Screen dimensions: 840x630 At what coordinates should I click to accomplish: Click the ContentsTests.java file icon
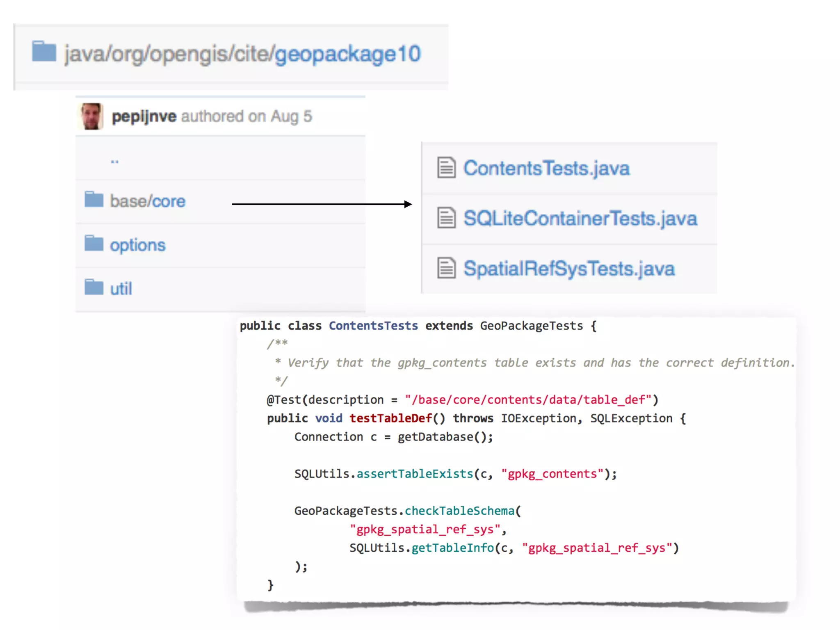pyautogui.click(x=446, y=168)
